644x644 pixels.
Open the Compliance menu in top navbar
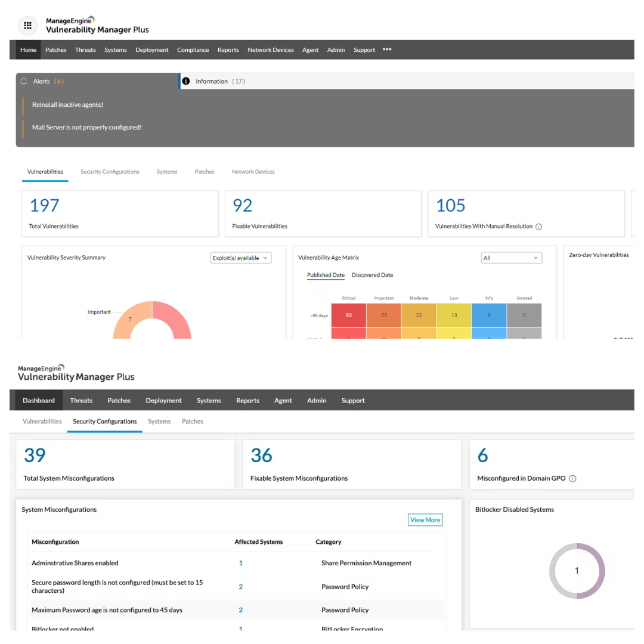tap(193, 50)
